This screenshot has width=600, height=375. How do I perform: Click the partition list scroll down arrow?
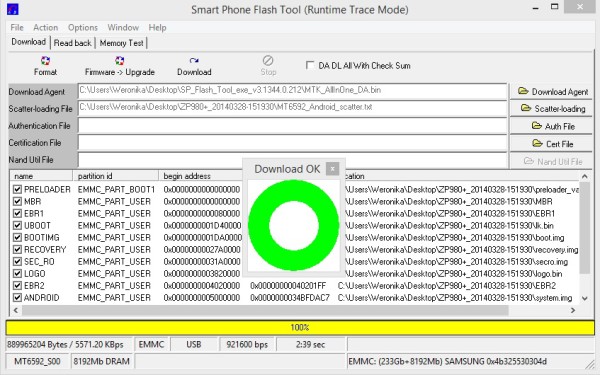coord(584,298)
